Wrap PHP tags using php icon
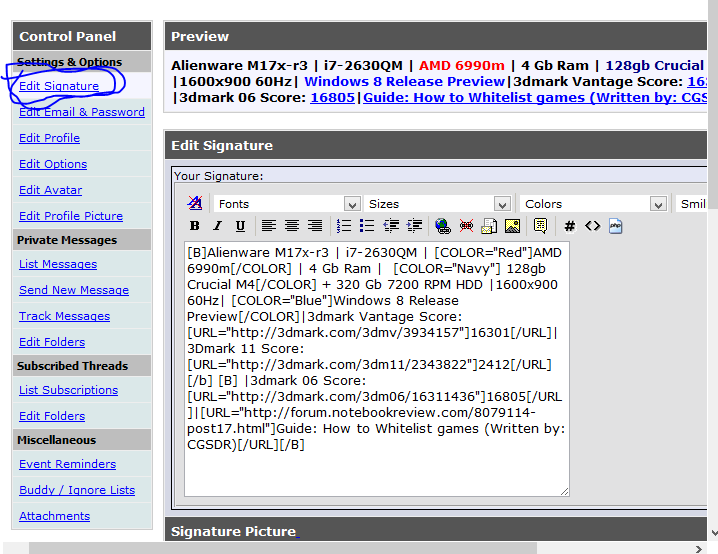This screenshot has width=718, height=554. [x=615, y=226]
